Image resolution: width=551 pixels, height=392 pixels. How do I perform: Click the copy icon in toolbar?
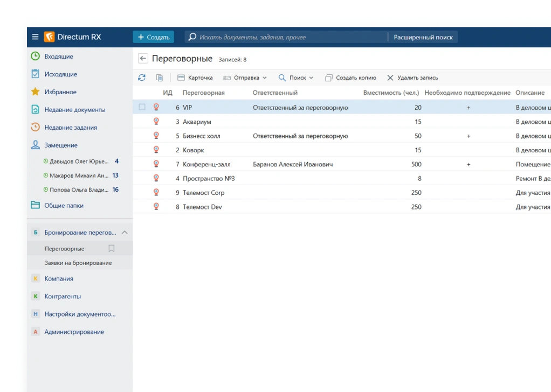[x=160, y=78]
